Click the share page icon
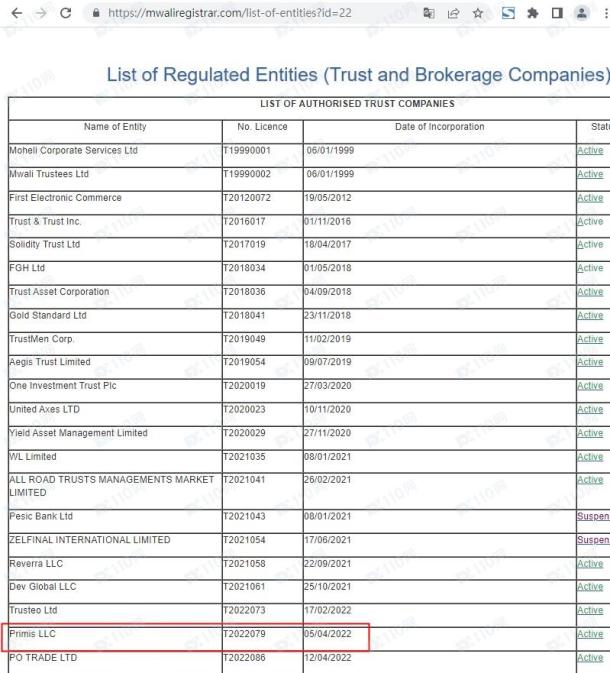This screenshot has height=673, width=610. click(x=453, y=13)
